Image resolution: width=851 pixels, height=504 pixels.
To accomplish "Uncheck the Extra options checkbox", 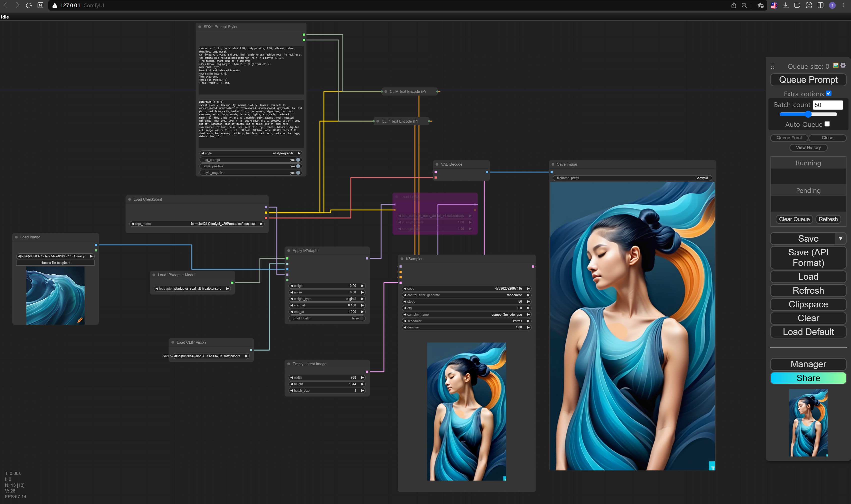I will (x=828, y=93).
